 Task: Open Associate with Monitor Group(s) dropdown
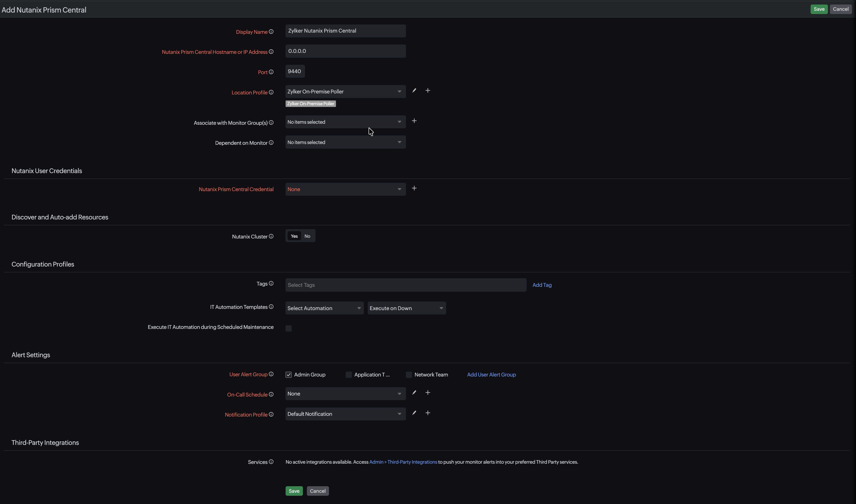click(x=346, y=122)
